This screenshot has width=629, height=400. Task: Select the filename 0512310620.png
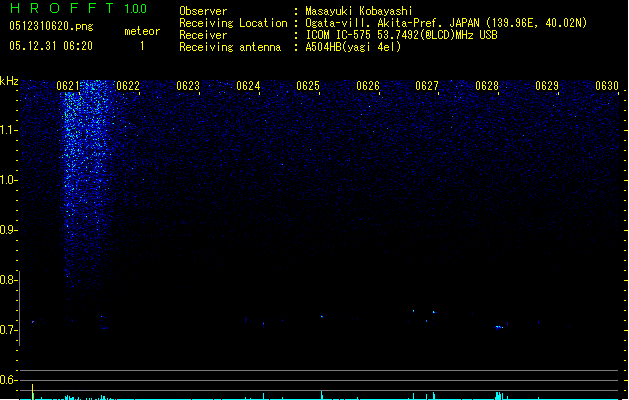pos(51,26)
